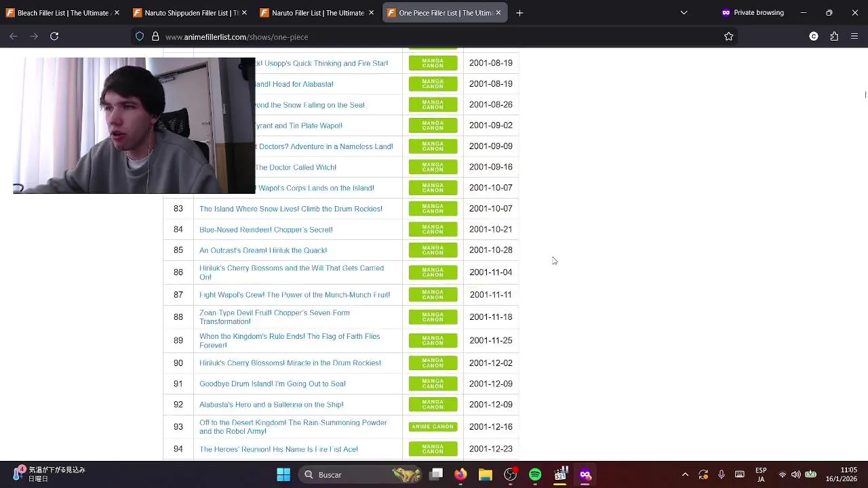This screenshot has width=868, height=488.
Task: Close the One Piece Filler List tab
Action: [x=498, y=13]
